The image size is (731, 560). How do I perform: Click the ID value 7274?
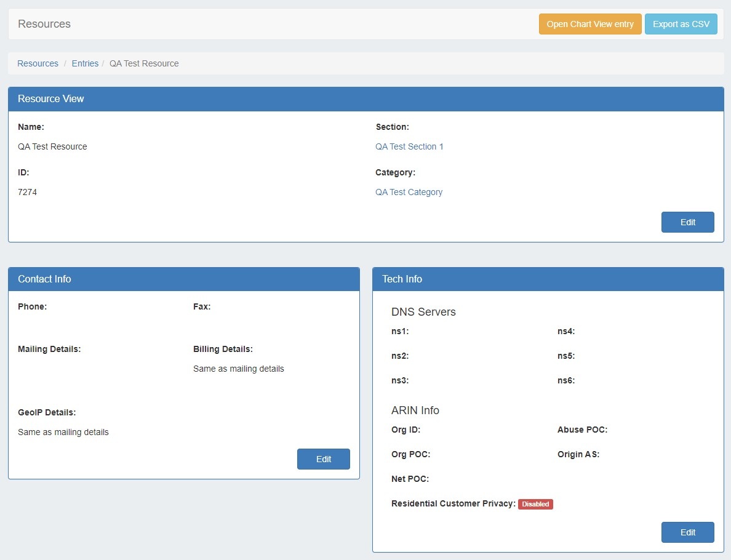[27, 192]
